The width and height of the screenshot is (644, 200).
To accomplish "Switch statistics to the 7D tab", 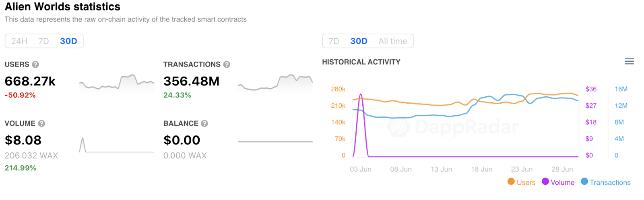I will pyautogui.click(x=43, y=41).
